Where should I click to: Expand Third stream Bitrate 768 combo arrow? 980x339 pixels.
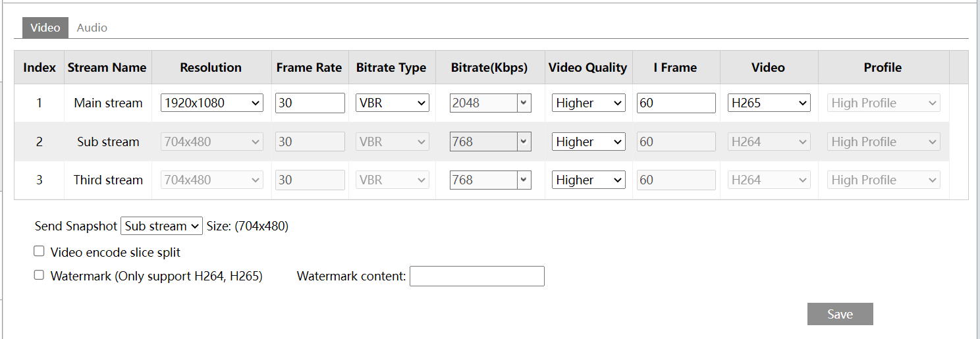pyautogui.click(x=524, y=180)
